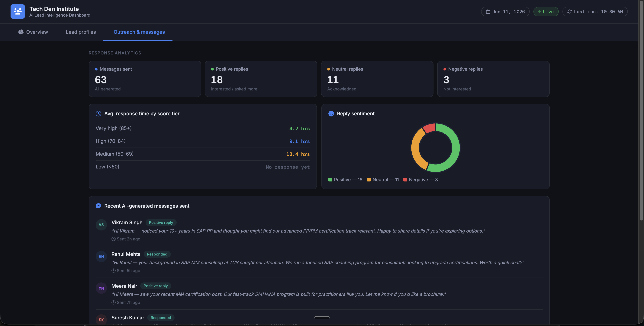Click the Positive reply badge for Vikram Singh

[161, 223]
